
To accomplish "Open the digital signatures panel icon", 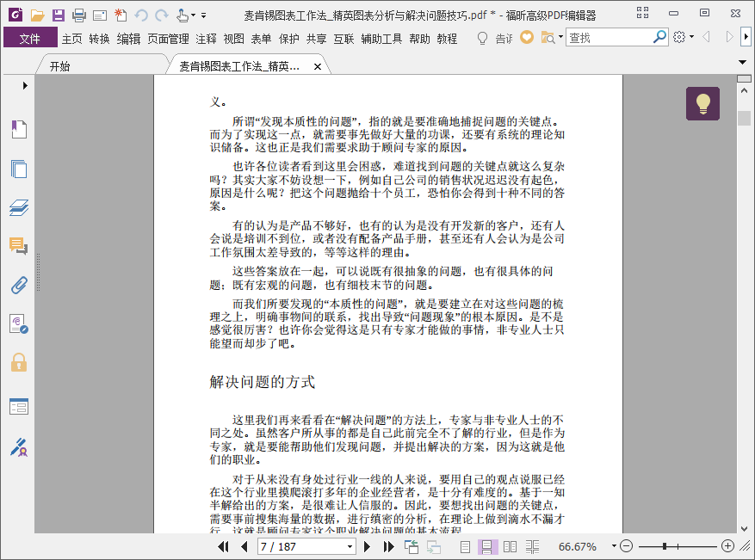I will (x=19, y=323).
